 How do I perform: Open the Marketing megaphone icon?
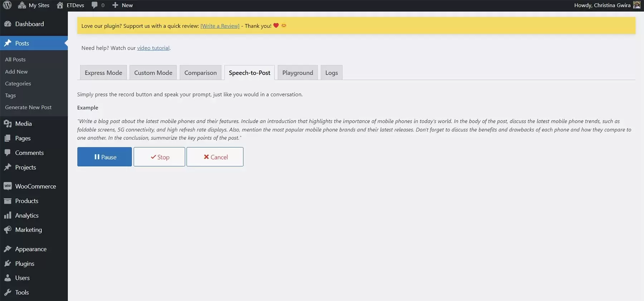pyautogui.click(x=8, y=230)
